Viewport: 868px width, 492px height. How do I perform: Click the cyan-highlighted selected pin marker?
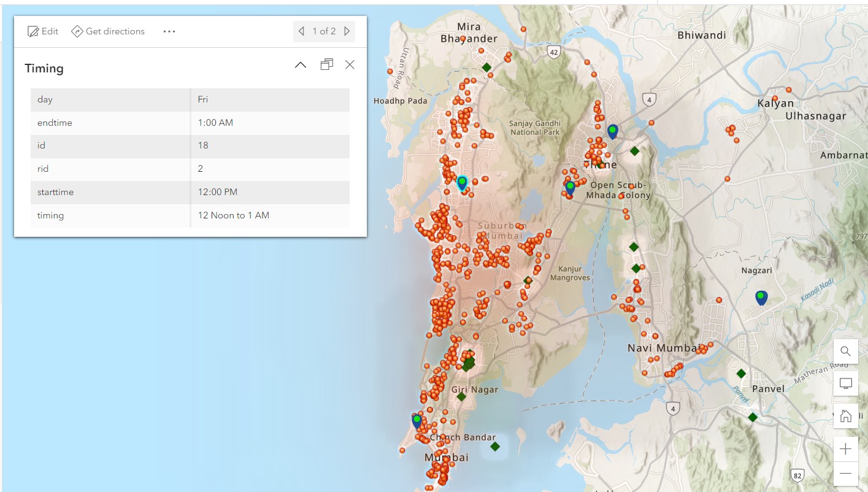(462, 182)
